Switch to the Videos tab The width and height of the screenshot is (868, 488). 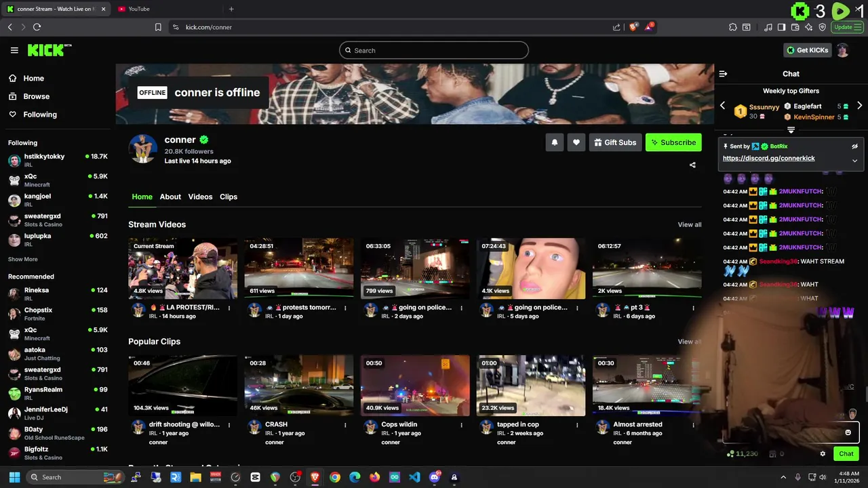tap(200, 197)
